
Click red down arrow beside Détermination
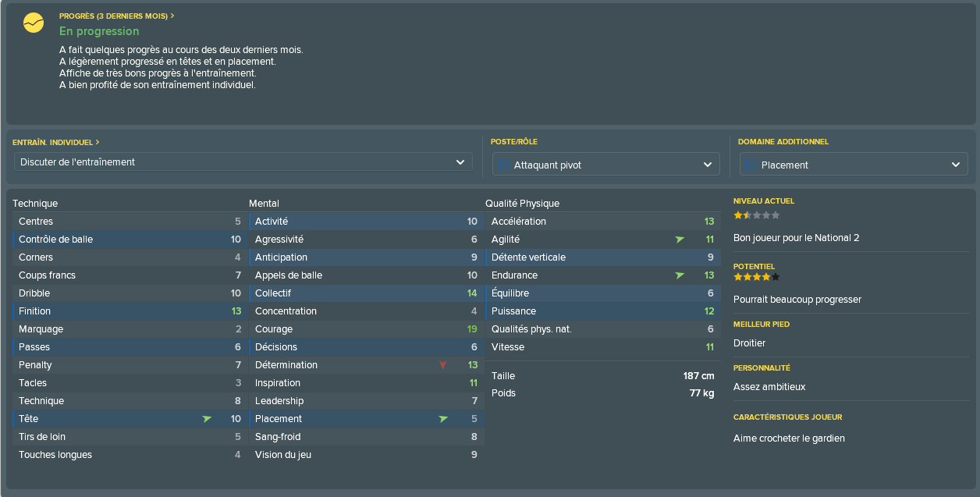pos(443,365)
